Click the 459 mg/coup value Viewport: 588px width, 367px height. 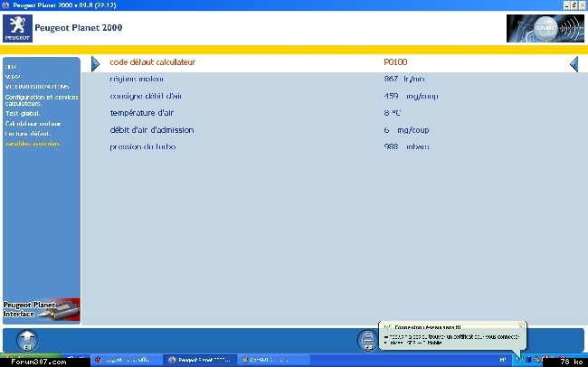(411, 96)
